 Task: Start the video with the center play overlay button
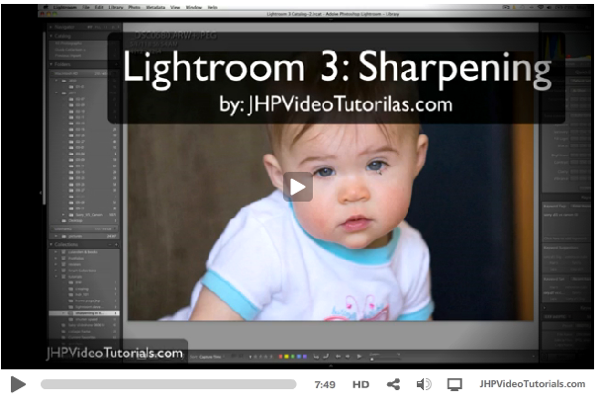pos(298,187)
